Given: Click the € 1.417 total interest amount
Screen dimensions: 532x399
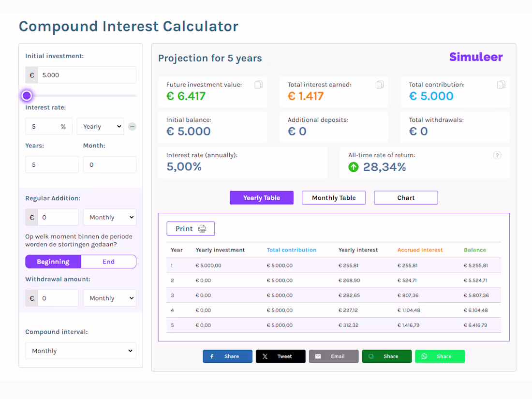Looking at the screenshot, I should tap(306, 96).
